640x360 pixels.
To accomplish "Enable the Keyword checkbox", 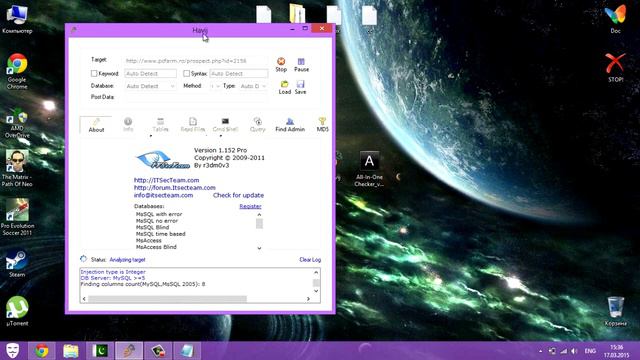I will pos(94,73).
